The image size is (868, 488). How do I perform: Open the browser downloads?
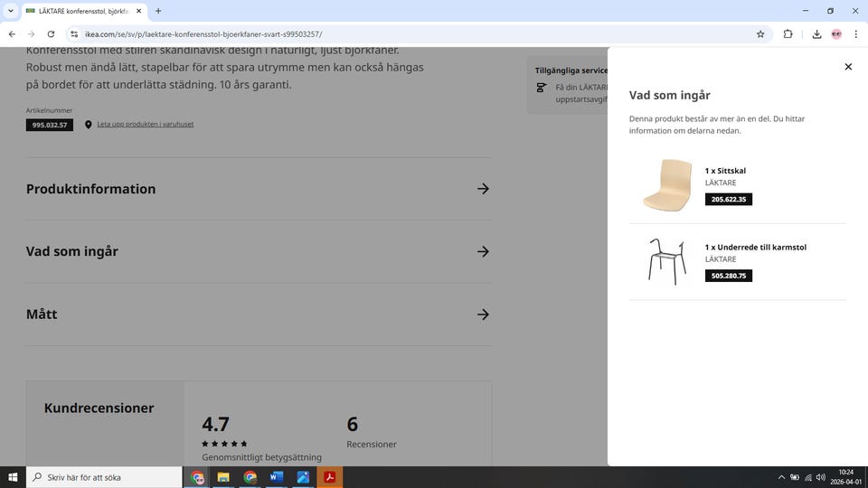pyautogui.click(x=816, y=34)
